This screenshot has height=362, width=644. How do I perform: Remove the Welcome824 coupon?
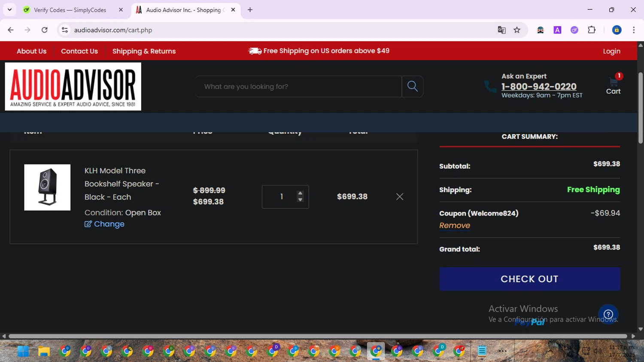[455, 225]
